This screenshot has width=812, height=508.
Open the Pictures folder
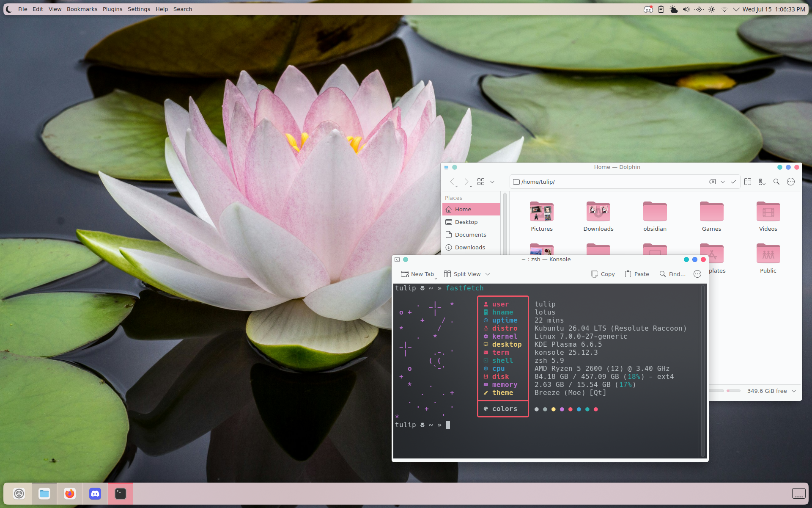point(542,216)
